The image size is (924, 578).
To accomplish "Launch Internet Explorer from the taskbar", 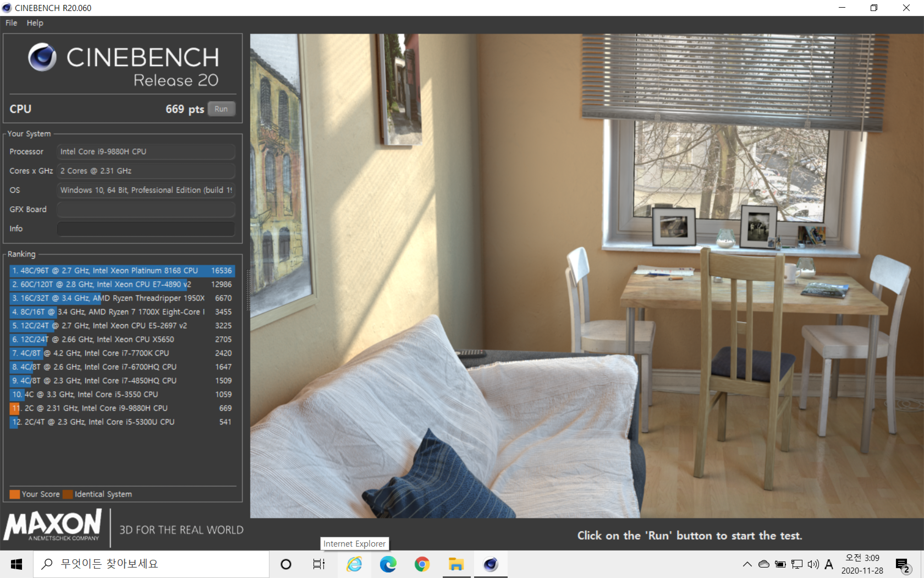I will [x=354, y=564].
